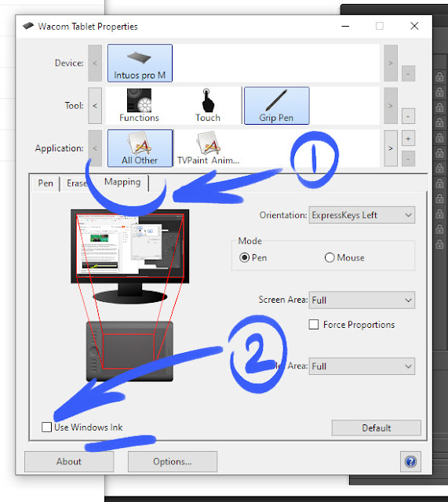448x502 pixels.
Task: Minimize the Wacom Tablet Properties window
Action: 345,26
